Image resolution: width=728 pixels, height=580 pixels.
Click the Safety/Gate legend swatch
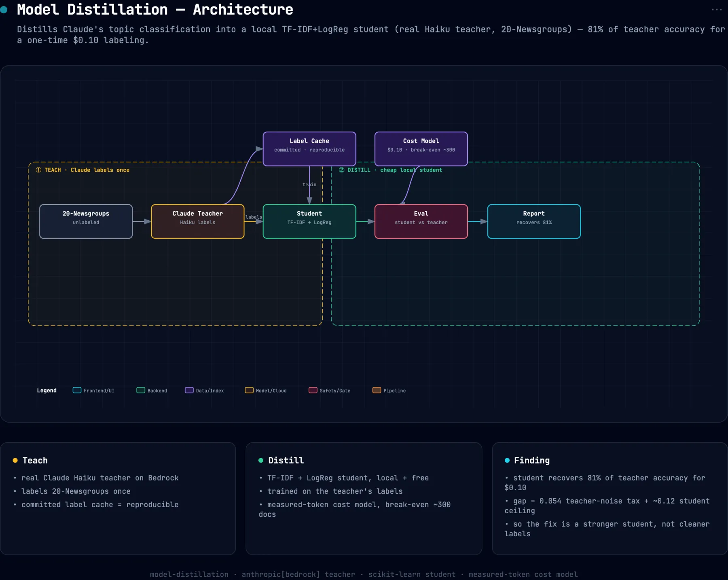[x=313, y=390]
